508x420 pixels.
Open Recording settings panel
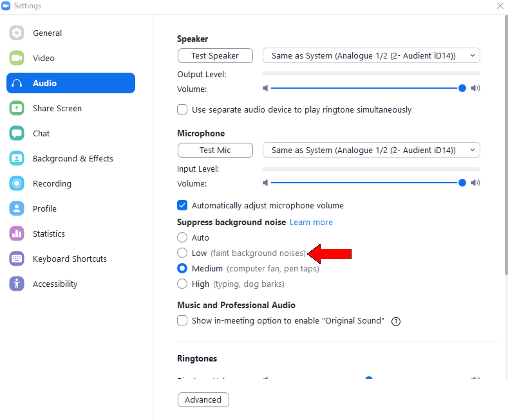click(x=51, y=183)
